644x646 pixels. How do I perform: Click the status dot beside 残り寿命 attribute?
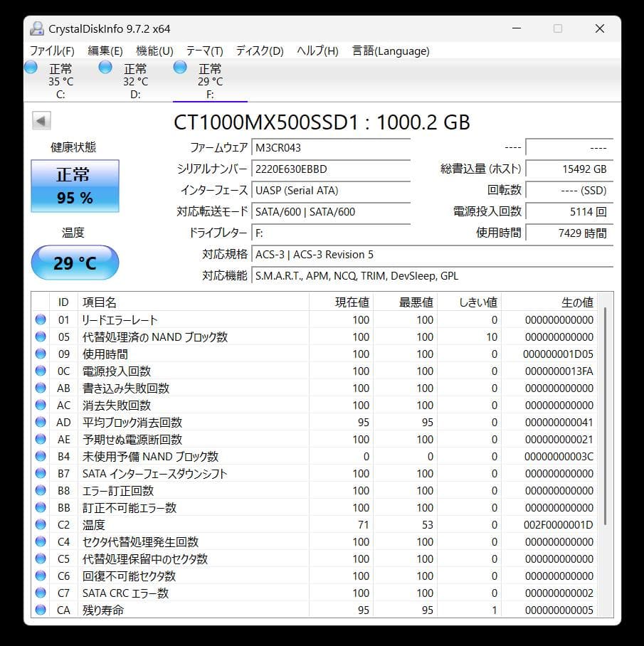(x=41, y=610)
